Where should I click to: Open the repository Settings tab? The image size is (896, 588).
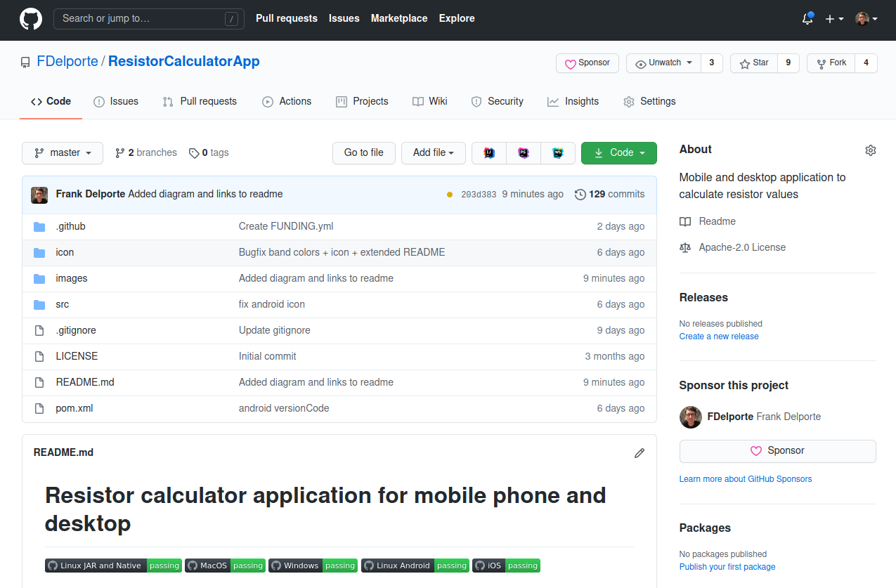click(649, 102)
